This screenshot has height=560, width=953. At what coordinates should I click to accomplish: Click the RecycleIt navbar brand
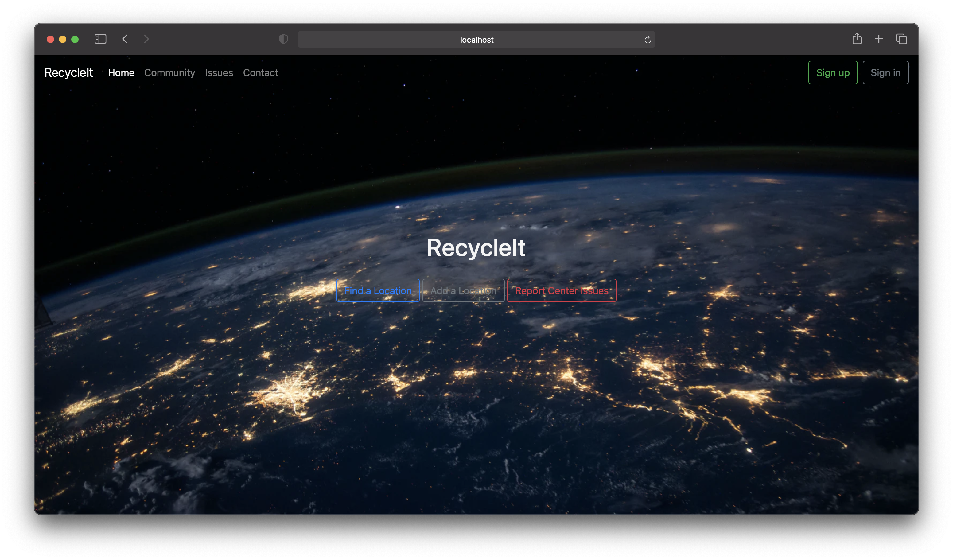tap(68, 72)
